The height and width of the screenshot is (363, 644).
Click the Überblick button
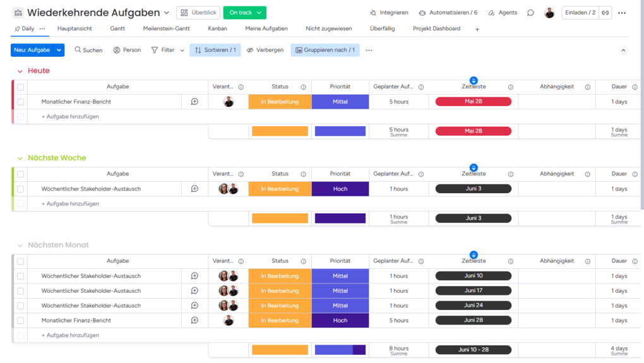[198, 13]
